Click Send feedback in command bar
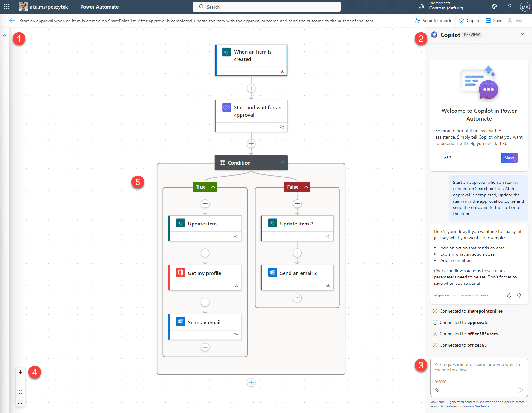This screenshot has width=532, height=413. click(433, 21)
